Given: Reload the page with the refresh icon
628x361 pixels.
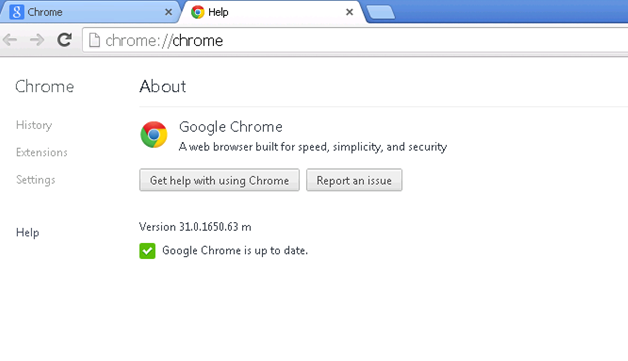Looking at the screenshot, I should coord(64,40).
